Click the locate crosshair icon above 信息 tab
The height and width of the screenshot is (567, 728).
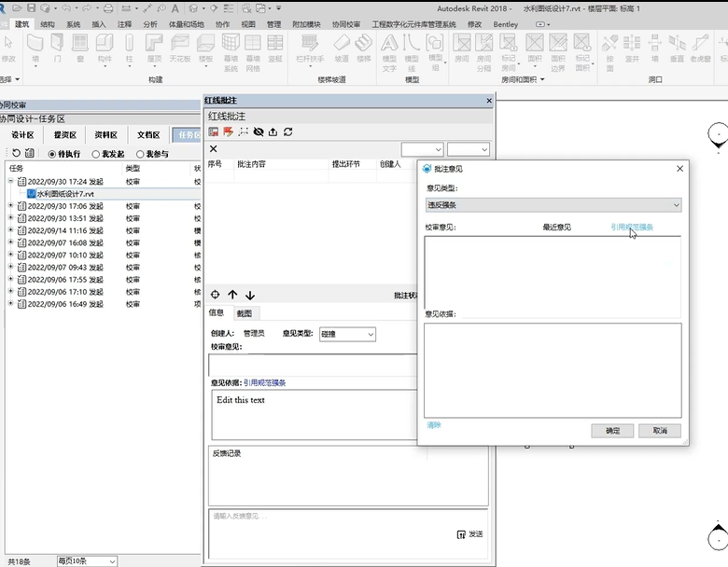[216, 295]
